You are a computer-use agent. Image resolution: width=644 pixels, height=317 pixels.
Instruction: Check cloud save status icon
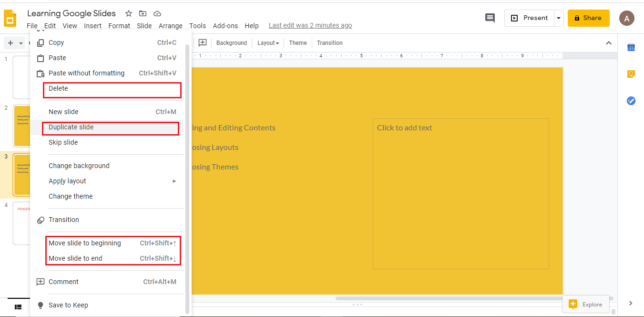click(x=157, y=13)
